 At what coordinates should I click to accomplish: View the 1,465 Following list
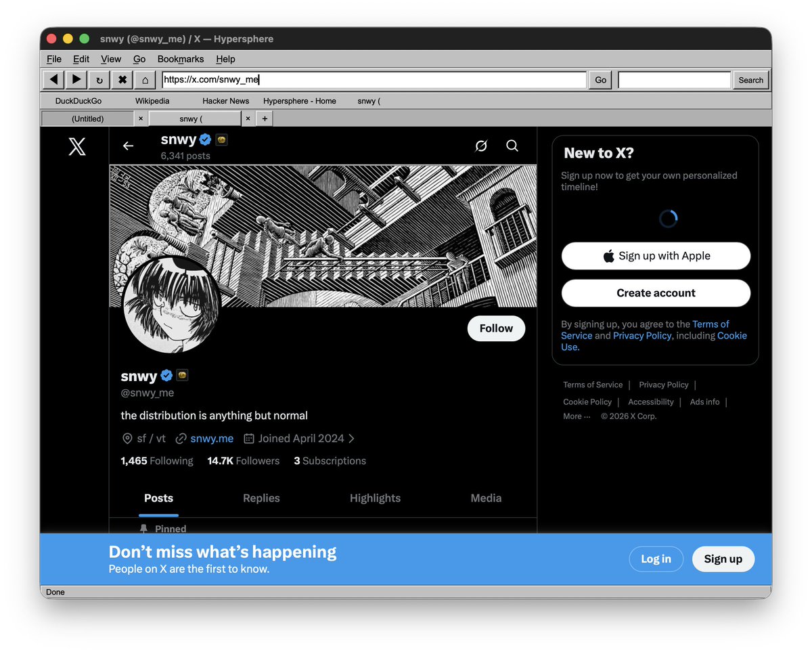pos(157,461)
